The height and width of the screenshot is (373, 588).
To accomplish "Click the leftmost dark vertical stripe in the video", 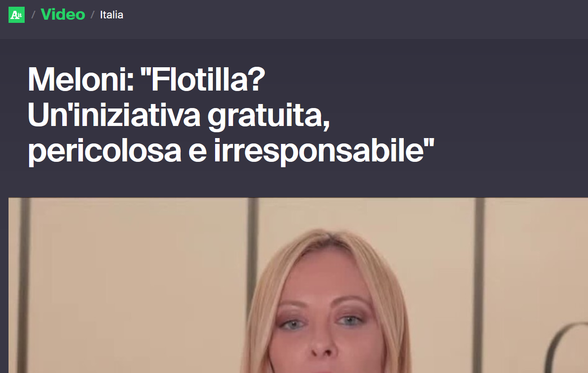I will coord(24,285).
